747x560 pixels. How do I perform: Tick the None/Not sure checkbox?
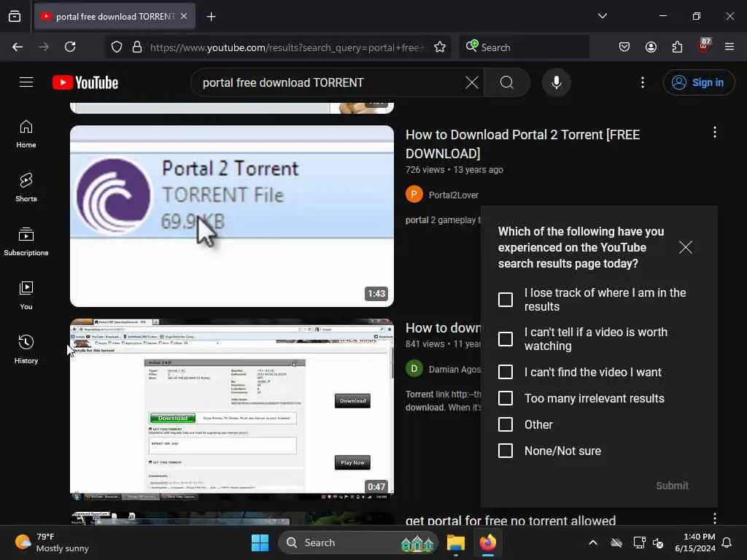pyautogui.click(x=506, y=451)
